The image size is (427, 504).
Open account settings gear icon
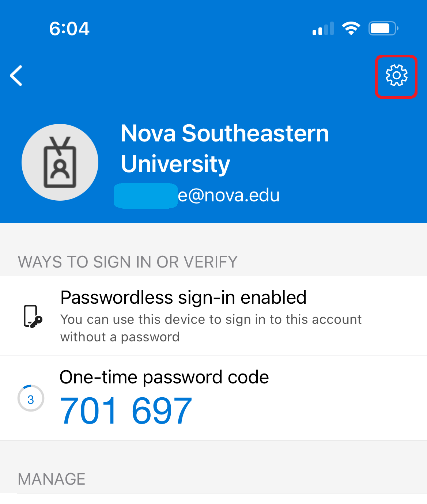[x=396, y=76]
